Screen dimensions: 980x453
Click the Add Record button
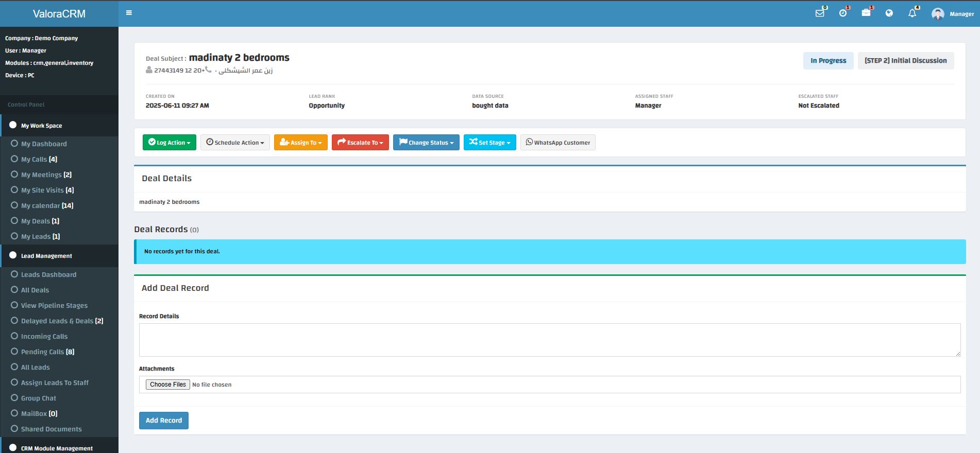(164, 421)
